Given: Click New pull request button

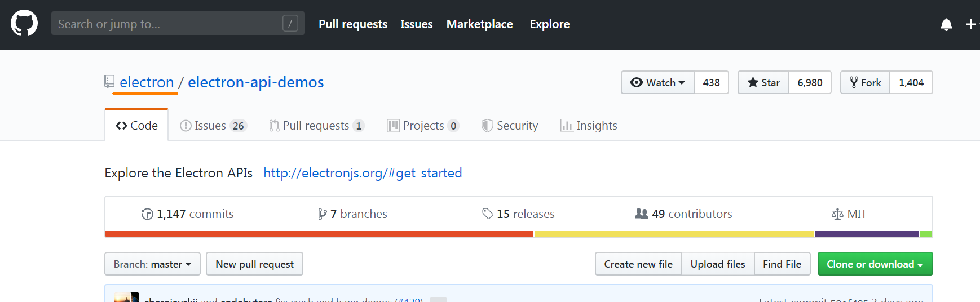Looking at the screenshot, I should 255,264.
